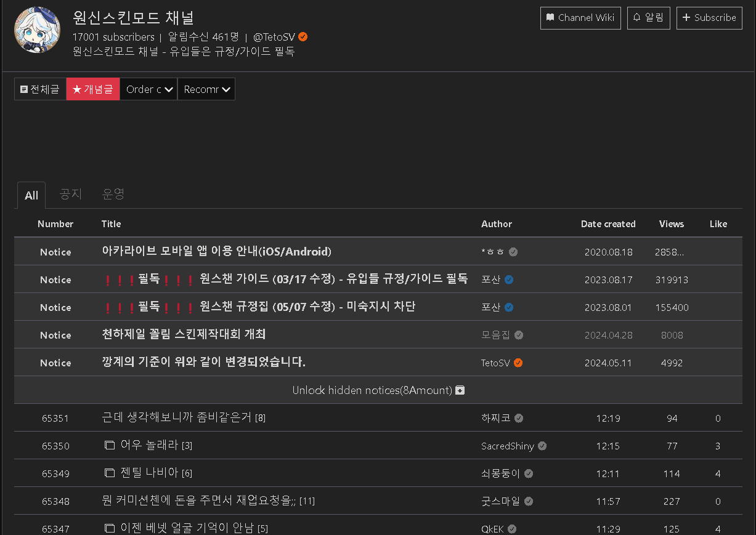This screenshot has height=535, width=756.
Task: Click the gray badge next to QkEK
Action: pyautogui.click(x=512, y=529)
